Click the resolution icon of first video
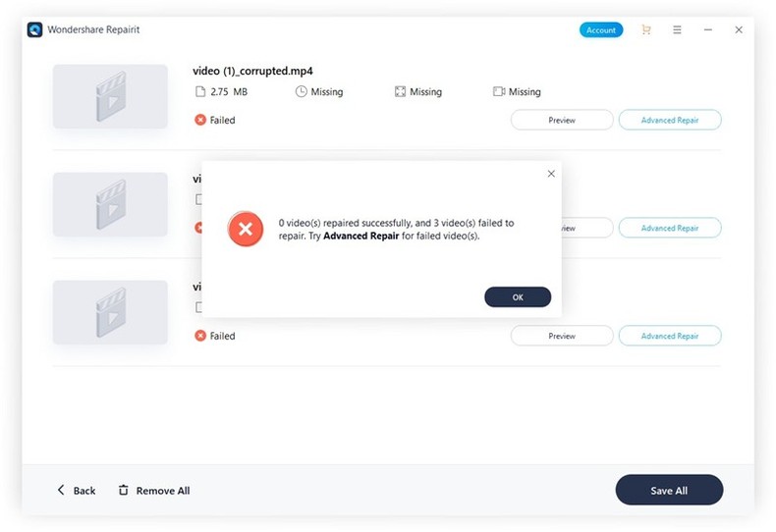Screen dimensions: 776x532 pyautogui.click(x=400, y=91)
